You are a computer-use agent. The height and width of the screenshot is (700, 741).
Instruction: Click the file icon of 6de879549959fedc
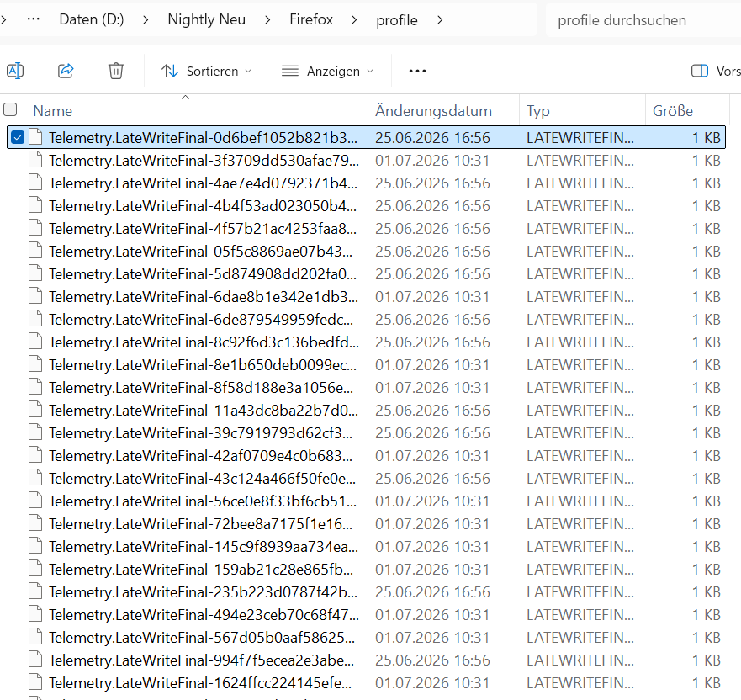(x=35, y=320)
